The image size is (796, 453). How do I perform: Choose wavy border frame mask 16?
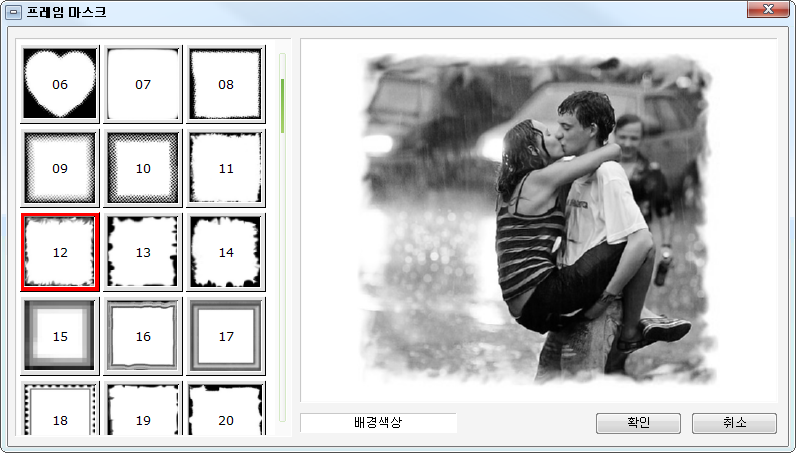[143, 336]
